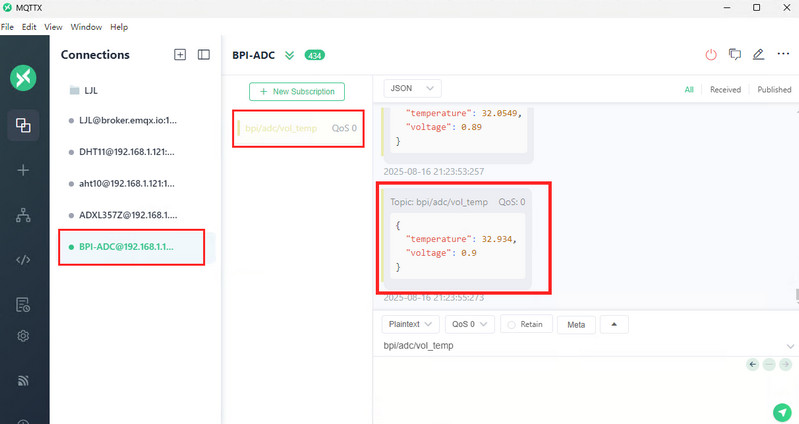Open the Window menu

[86, 27]
